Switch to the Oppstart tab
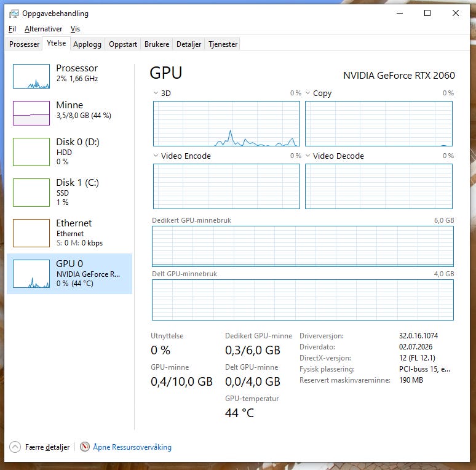Screen dimensions: 476x470 123,44
